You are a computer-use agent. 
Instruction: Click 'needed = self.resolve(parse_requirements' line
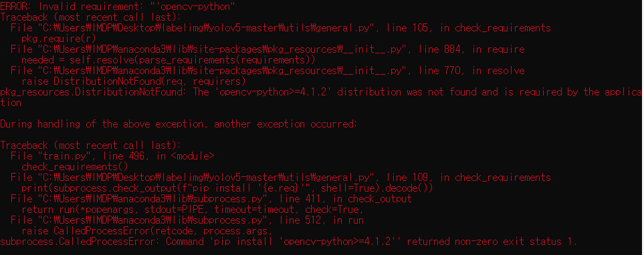click(x=168, y=60)
